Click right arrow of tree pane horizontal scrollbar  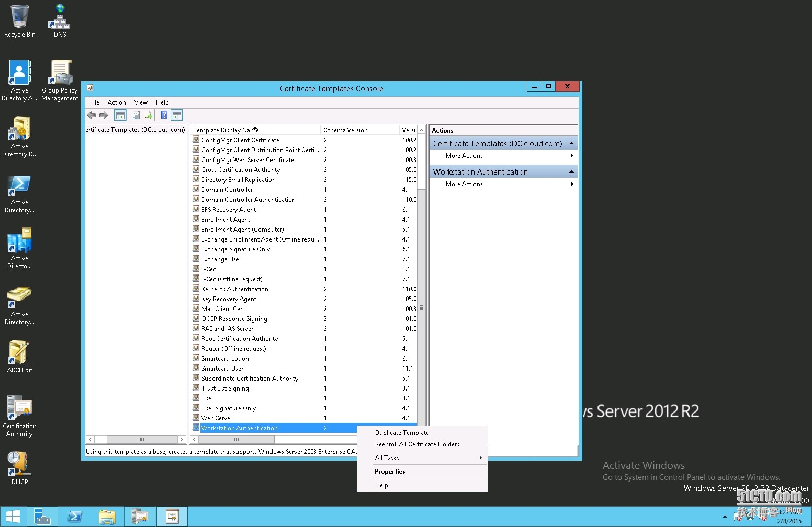(x=182, y=439)
